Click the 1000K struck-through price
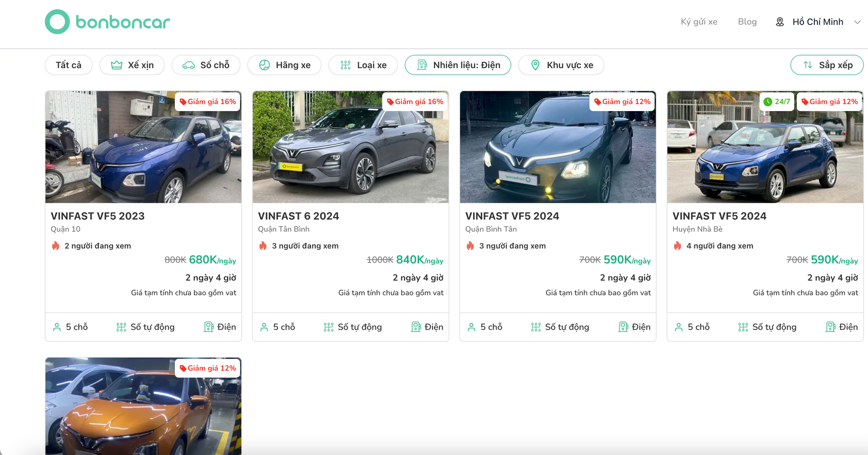The width and height of the screenshot is (868, 455). 380,260
